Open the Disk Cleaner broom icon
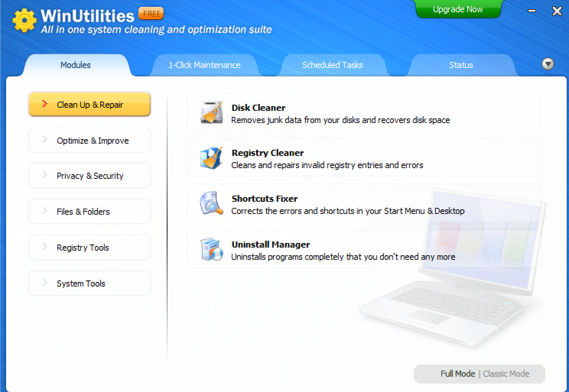The image size is (569, 392). click(x=212, y=112)
